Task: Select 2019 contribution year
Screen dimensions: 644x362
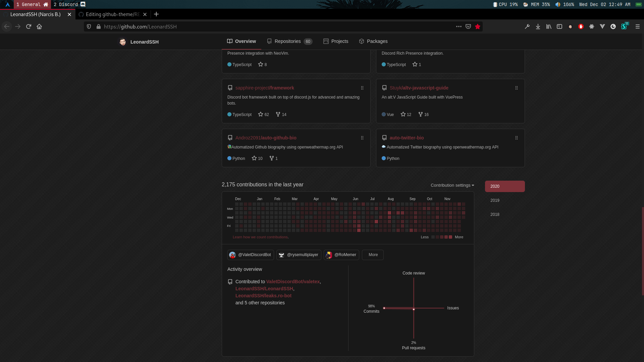Action: point(495,200)
